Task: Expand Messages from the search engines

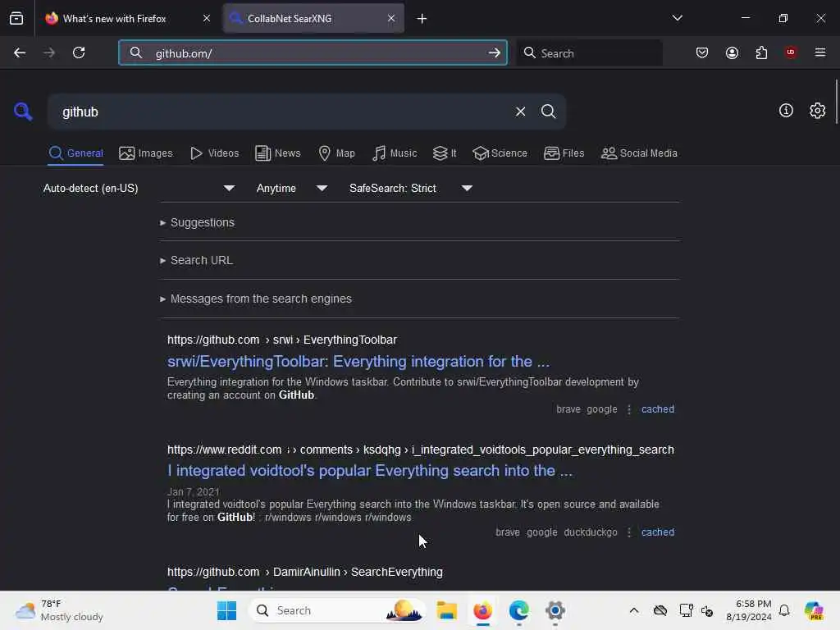Action: [256, 299]
